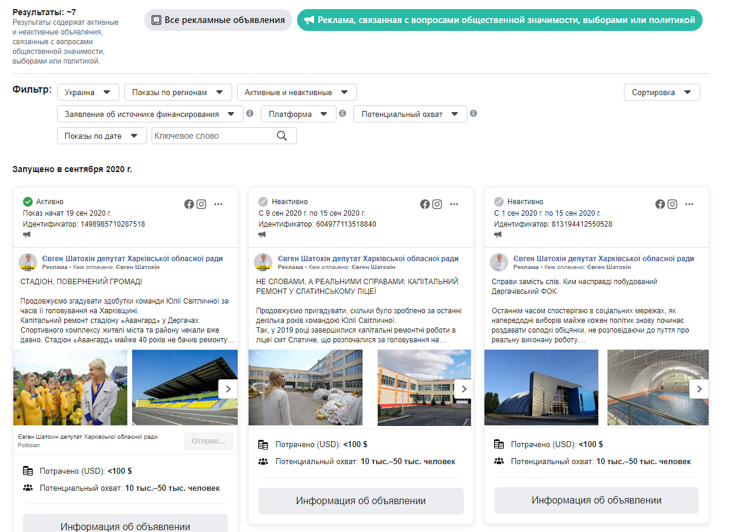The width and height of the screenshot is (756, 532).
Task: Open three-dots menu on the Slatyne lyceum ad
Action: point(454,204)
